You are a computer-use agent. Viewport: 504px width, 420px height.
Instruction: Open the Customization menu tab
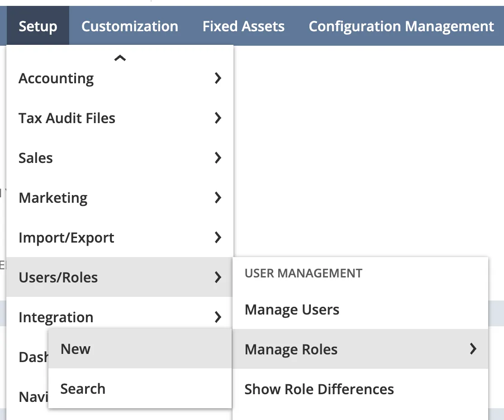point(129,26)
